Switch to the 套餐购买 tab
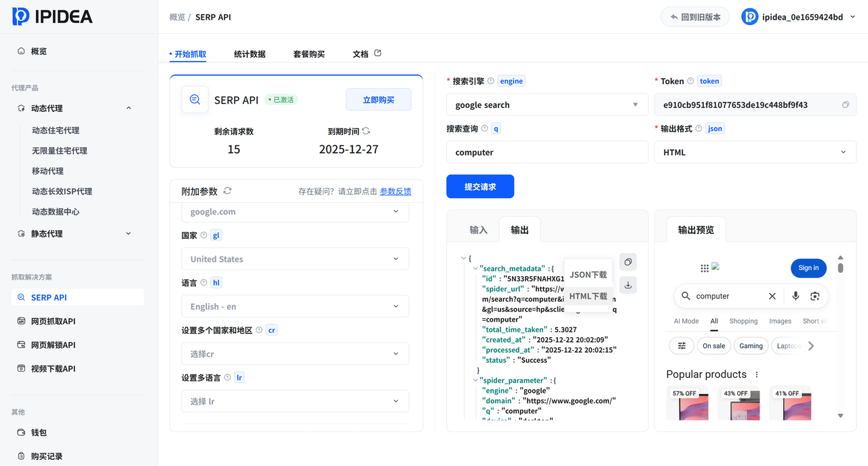The image size is (868, 466). pos(309,54)
